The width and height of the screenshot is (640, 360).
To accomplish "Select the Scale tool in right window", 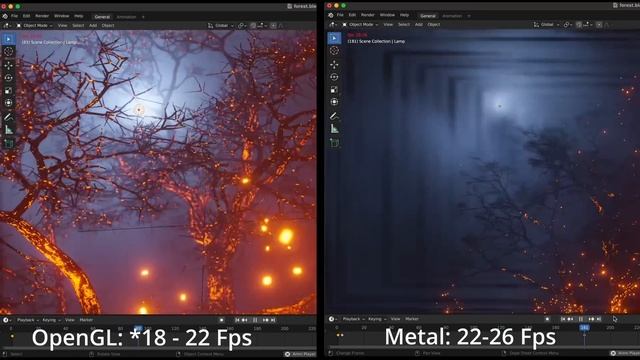I will (x=334, y=90).
